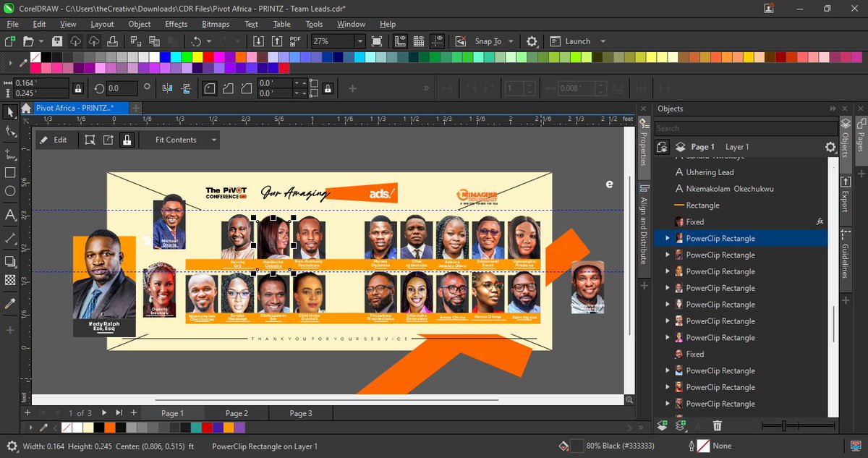The image size is (868, 458).
Task: Open the Bitmaps menu
Action: (x=216, y=24)
